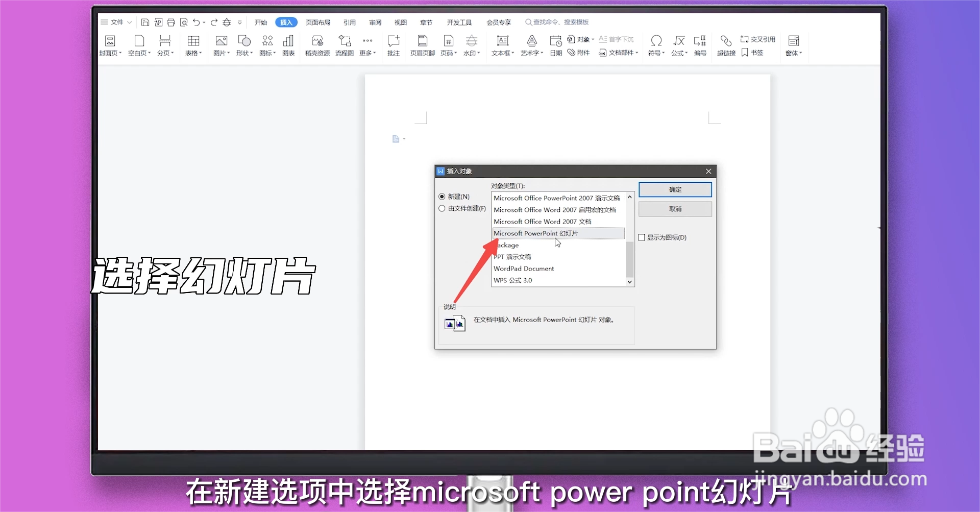
Task: Click 取消 in Insert Object dialog
Action: [x=675, y=209]
